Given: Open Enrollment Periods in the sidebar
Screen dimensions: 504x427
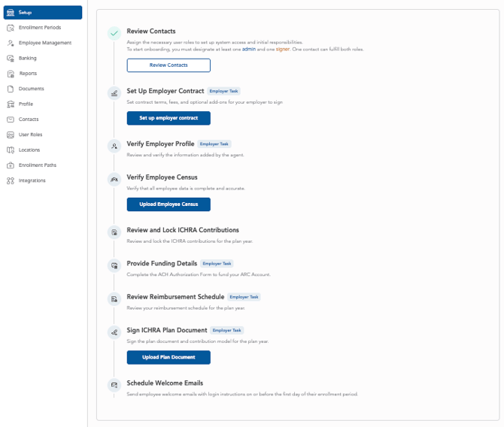Looking at the screenshot, I should 40,28.
